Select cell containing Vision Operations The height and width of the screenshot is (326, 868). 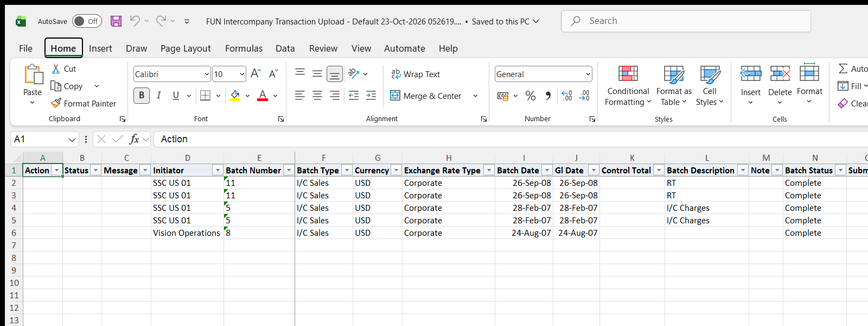click(x=187, y=233)
